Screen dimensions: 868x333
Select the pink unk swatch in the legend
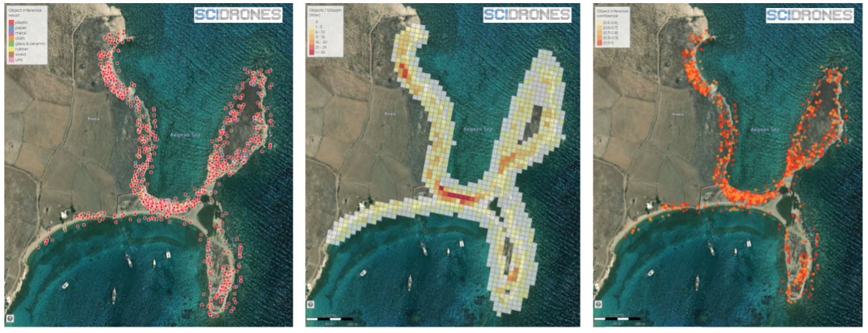11,60
